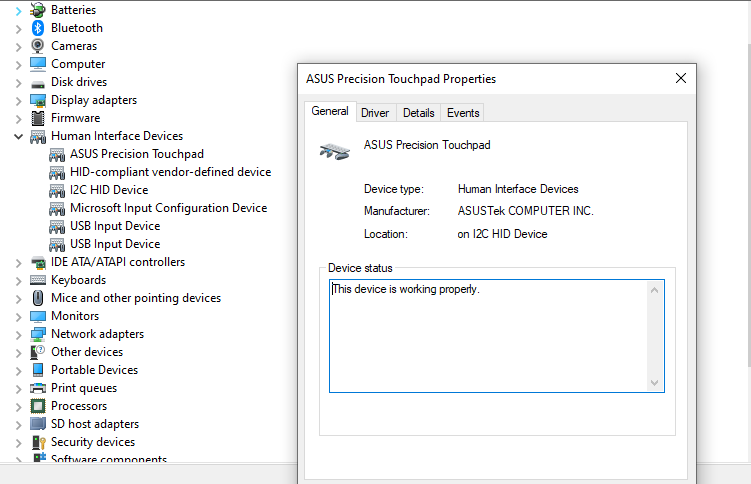Select Microsoft Input Configuration Device

coord(169,208)
